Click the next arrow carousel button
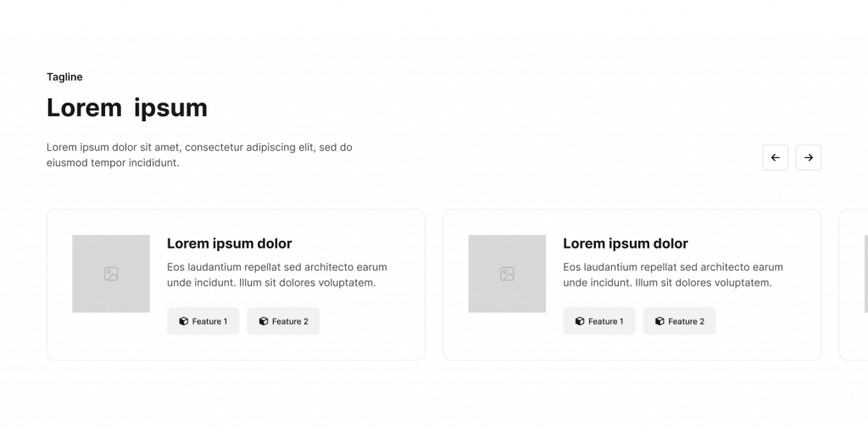This screenshot has width=868, height=430. pyautogui.click(x=808, y=158)
